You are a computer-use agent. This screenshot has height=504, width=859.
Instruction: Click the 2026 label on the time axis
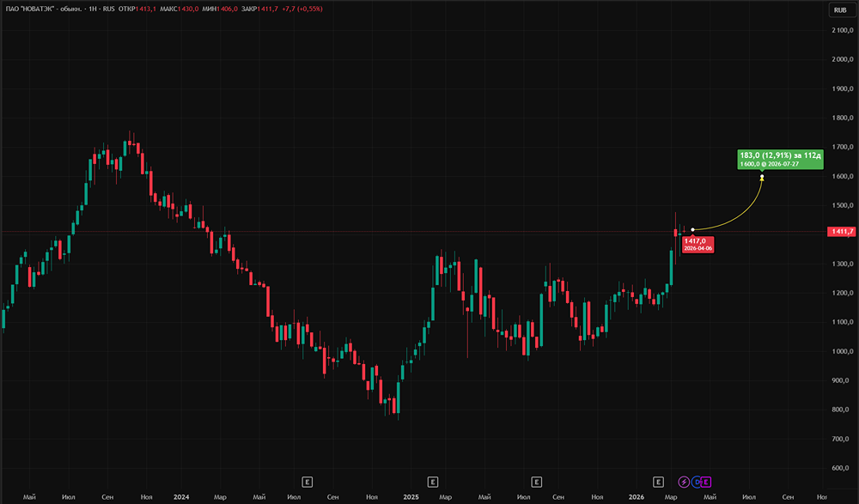coord(636,497)
